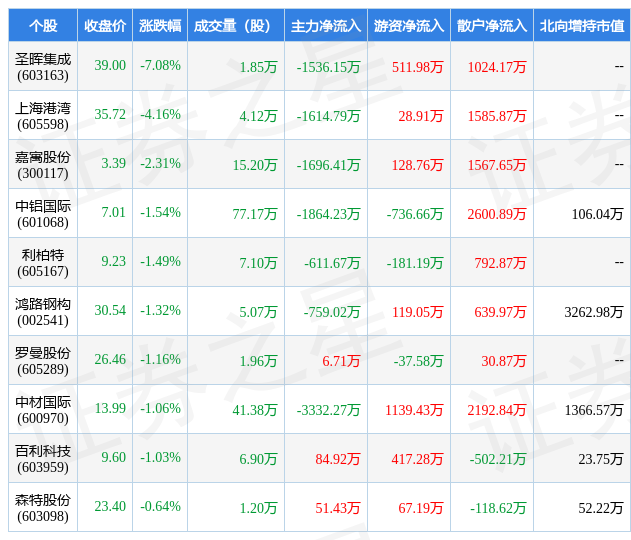The image size is (631, 540).
Task: Select stock 森特股份 (603098)
Action: click(x=43, y=508)
